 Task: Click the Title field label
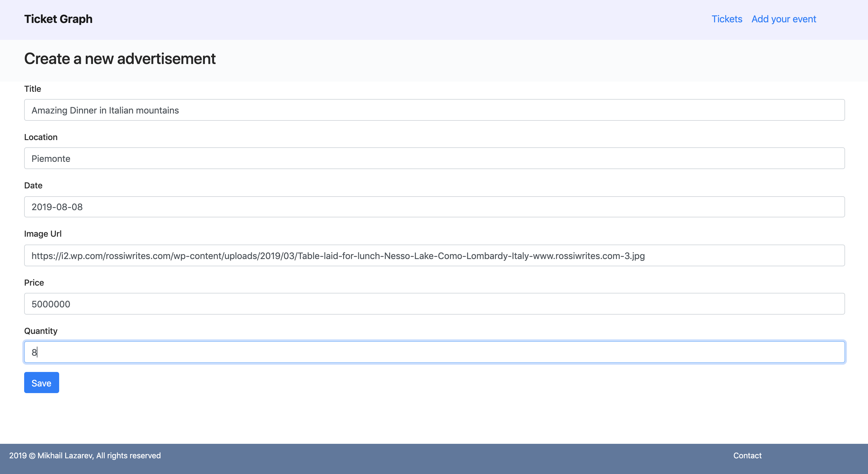coord(33,89)
